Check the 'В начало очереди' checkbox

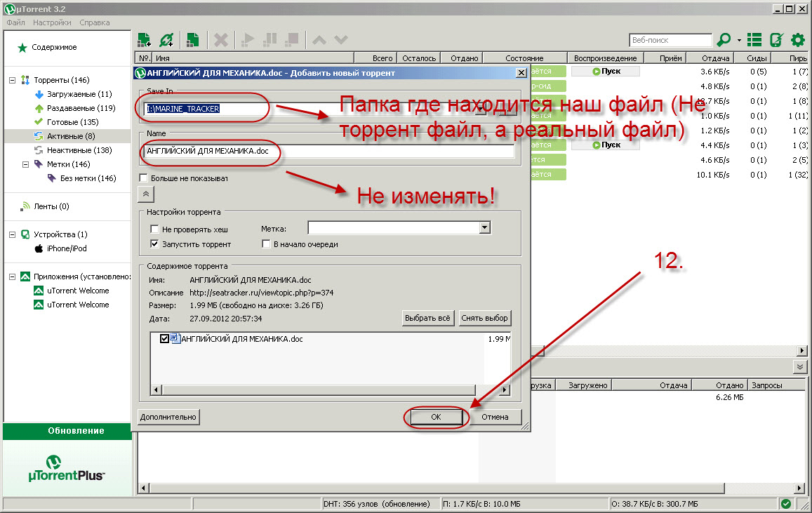pos(266,244)
